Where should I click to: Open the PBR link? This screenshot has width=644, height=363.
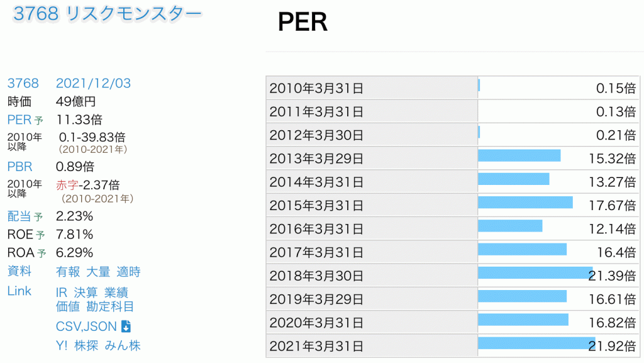(x=19, y=167)
